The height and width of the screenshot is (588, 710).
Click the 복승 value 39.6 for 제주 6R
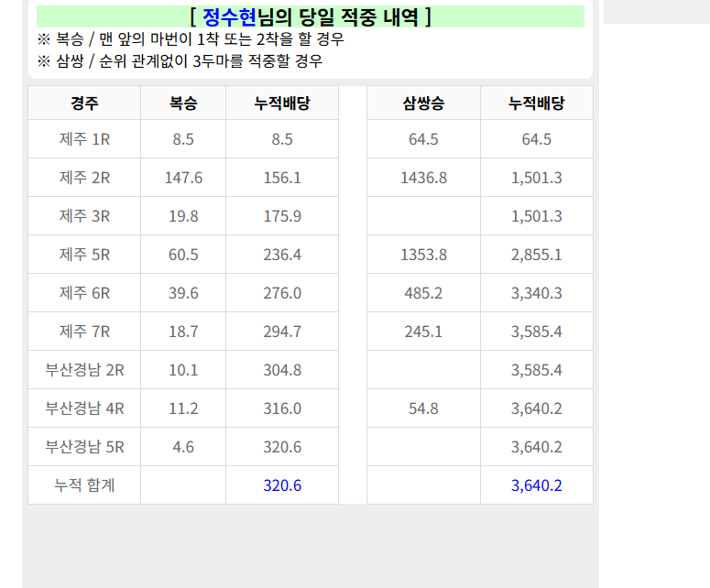tap(183, 293)
